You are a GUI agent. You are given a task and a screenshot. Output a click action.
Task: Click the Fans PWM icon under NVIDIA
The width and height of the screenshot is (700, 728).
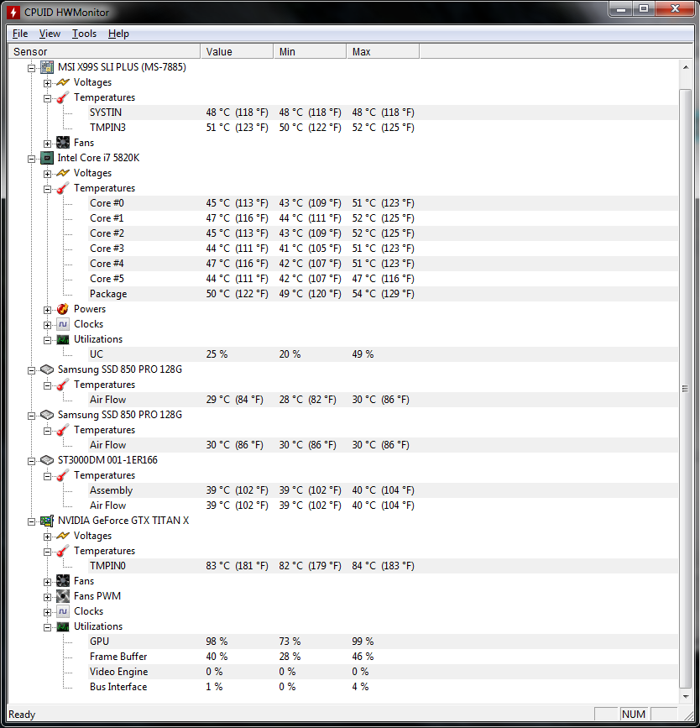point(63,596)
